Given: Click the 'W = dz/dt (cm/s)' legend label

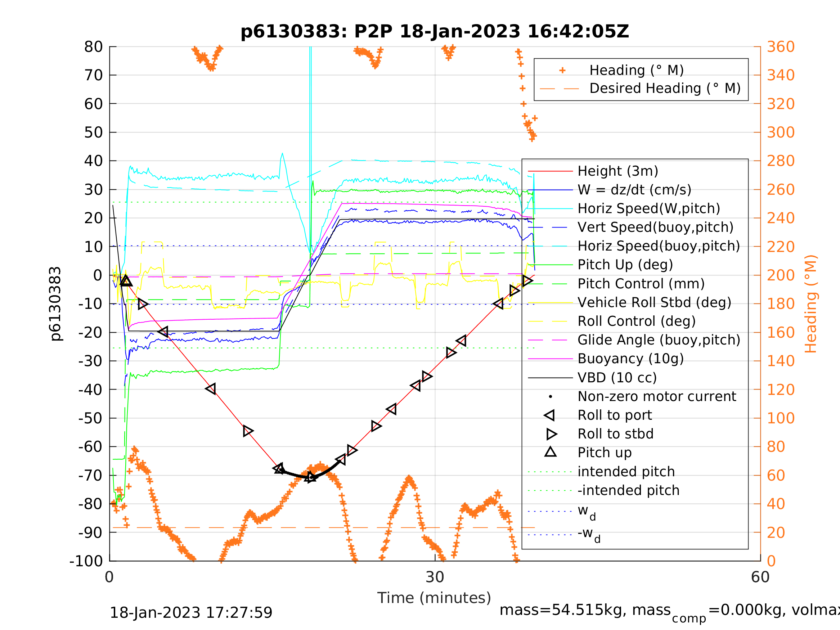Looking at the screenshot, I should (634, 190).
